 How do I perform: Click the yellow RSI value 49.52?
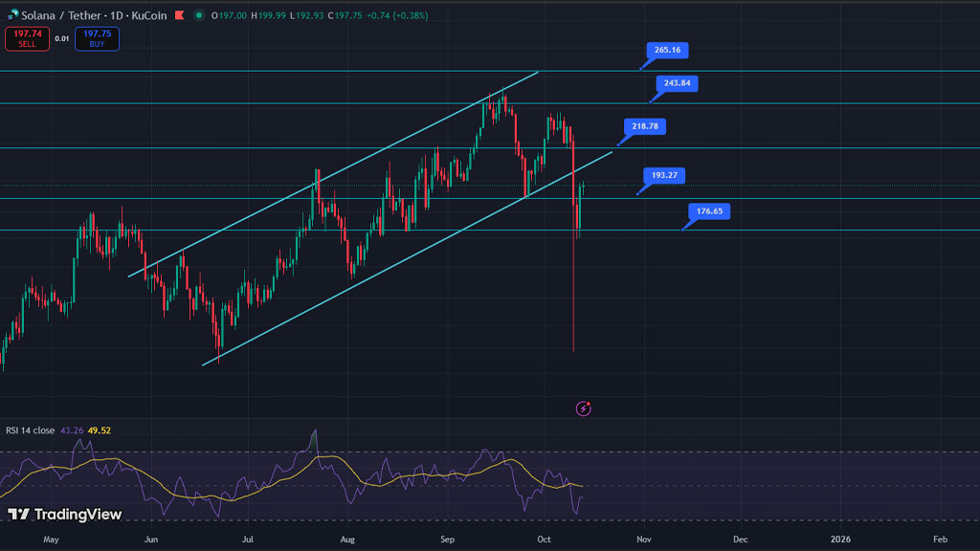pos(100,430)
